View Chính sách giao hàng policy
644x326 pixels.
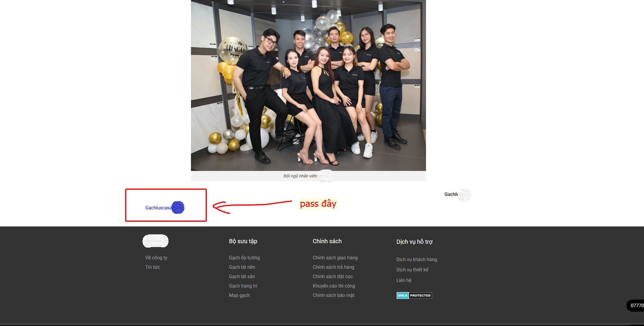coord(335,258)
